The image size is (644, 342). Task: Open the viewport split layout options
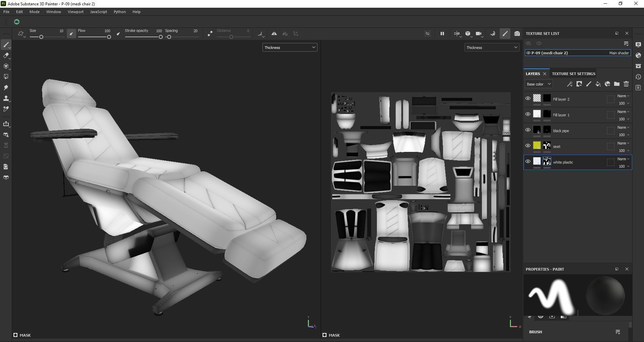[x=457, y=34]
